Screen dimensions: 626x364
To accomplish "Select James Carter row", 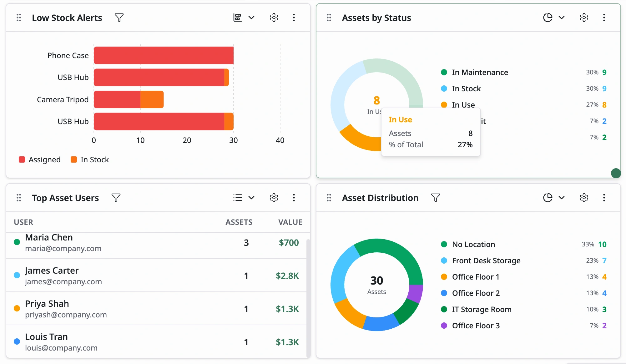I will click(156, 276).
